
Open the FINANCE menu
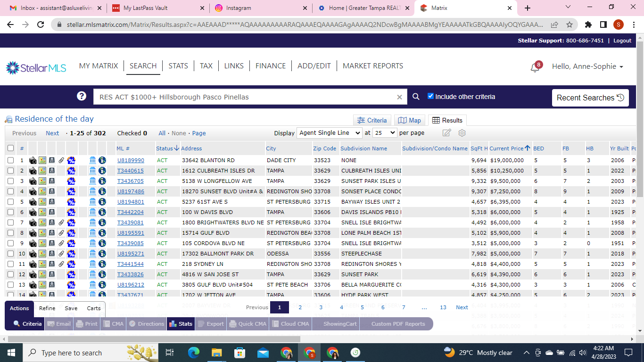[271, 66]
